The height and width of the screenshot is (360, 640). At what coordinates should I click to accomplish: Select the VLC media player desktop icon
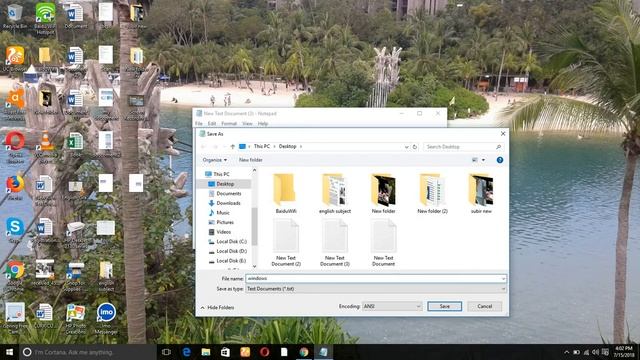coord(45,147)
